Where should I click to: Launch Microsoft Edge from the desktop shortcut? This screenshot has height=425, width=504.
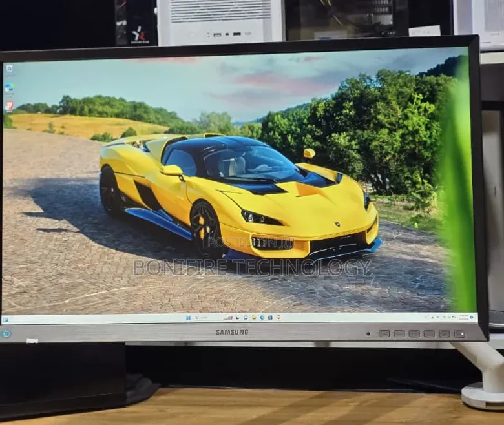point(9,87)
